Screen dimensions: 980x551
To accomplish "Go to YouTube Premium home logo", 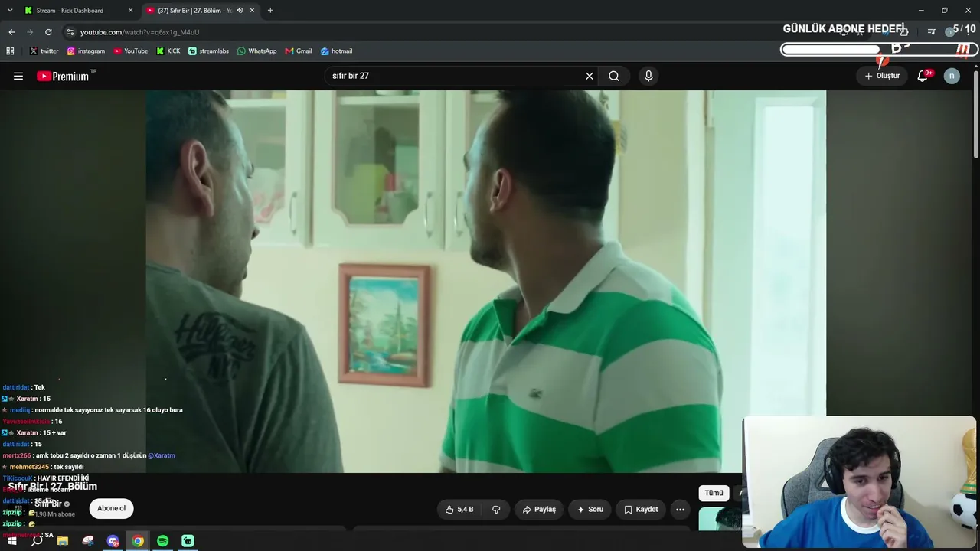I will tap(63, 76).
